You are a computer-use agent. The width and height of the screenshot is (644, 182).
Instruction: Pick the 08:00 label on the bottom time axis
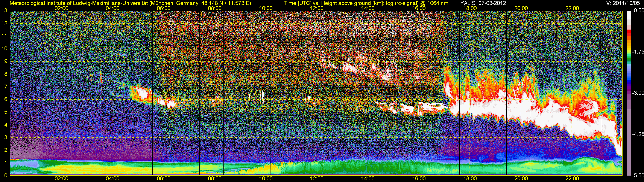coord(215,179)
